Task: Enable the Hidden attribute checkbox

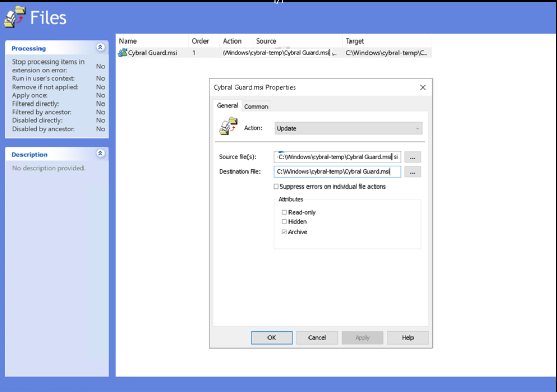Action: coord(284,222)
